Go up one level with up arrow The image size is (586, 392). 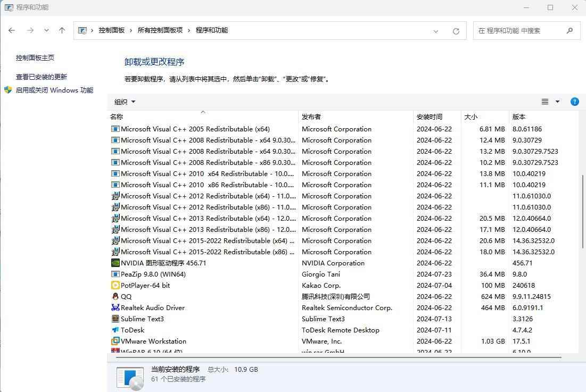[62, 31]
